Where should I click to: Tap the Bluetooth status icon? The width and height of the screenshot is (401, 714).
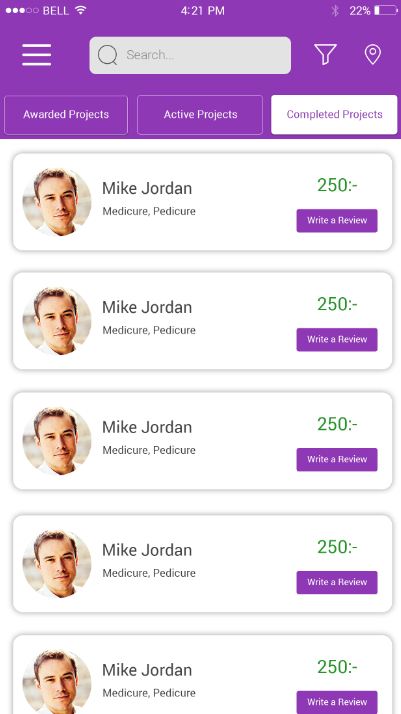(x=335, y=10)
